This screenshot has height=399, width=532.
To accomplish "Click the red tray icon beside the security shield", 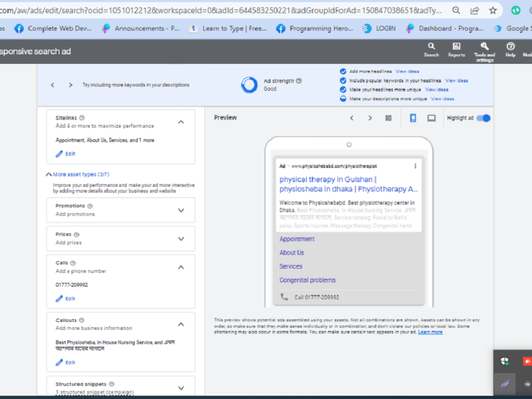I will [527, 362].
